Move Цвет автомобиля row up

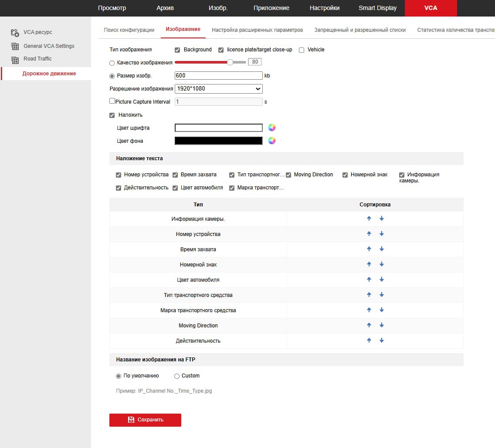[x=369, y=279]
